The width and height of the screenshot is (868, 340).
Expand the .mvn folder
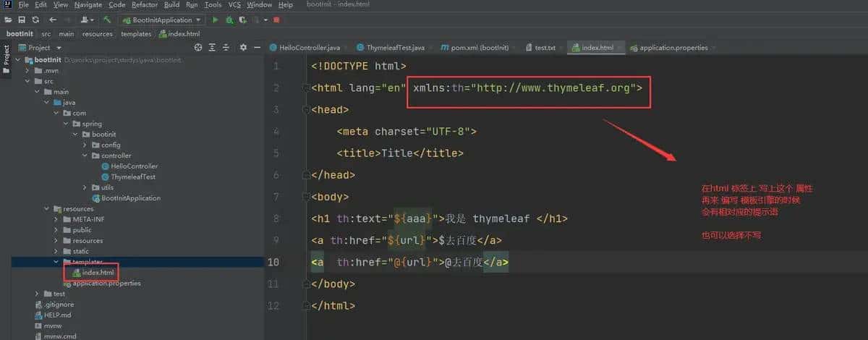28,70
